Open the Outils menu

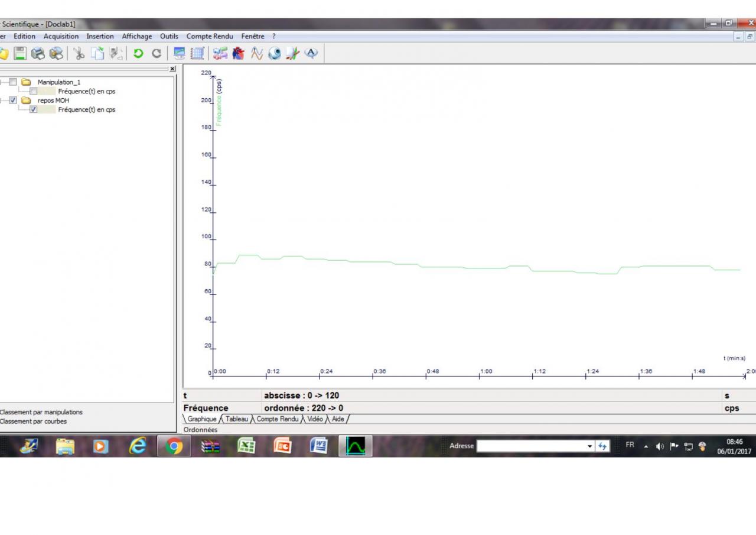(169, 37)
